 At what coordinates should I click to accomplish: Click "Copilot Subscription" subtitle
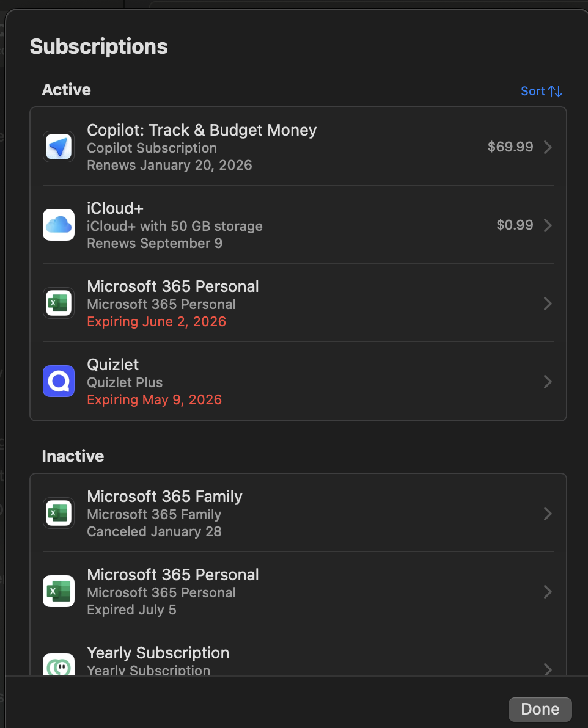click(x=152, y=148)
